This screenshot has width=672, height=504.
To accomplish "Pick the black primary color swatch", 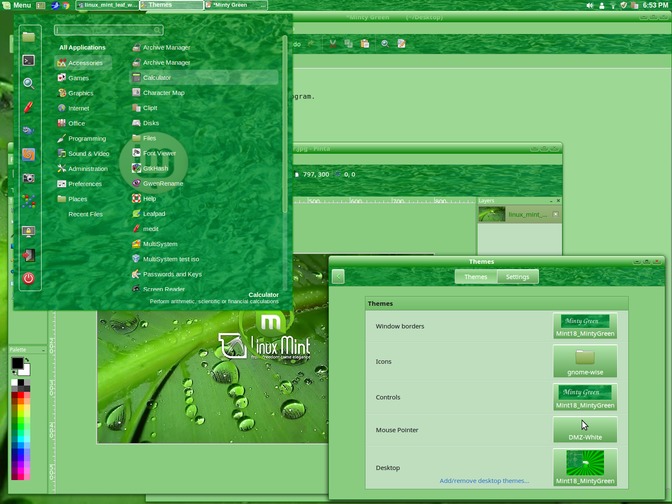I will pyautogui.click(x=17, y=363).
